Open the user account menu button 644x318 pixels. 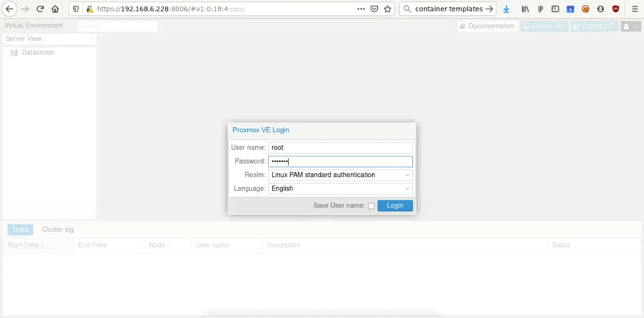pyautogui.click(x=630, y=26)
